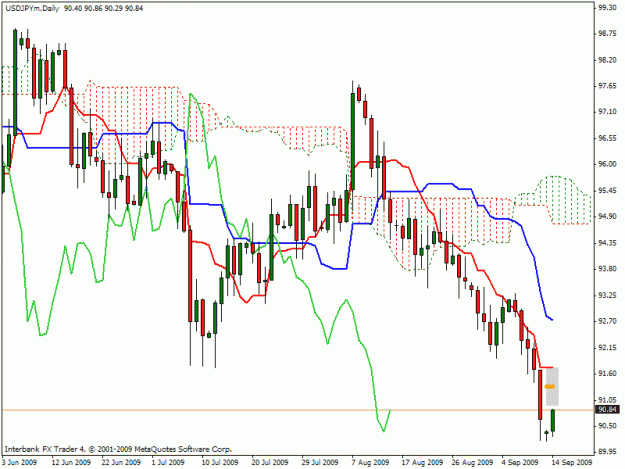Click the orange marker in gray box
The width and height of the screenshot is (625, 469).
click(x=550, y=387)
